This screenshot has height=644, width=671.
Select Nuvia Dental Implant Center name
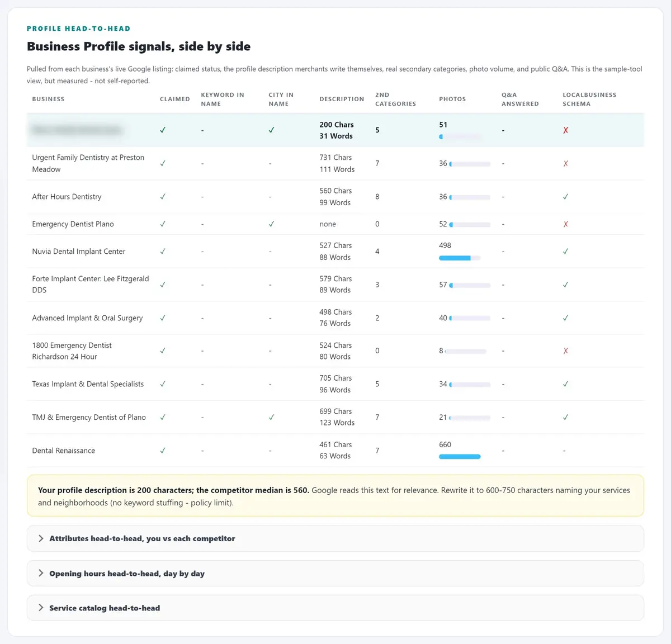[79, 252]
